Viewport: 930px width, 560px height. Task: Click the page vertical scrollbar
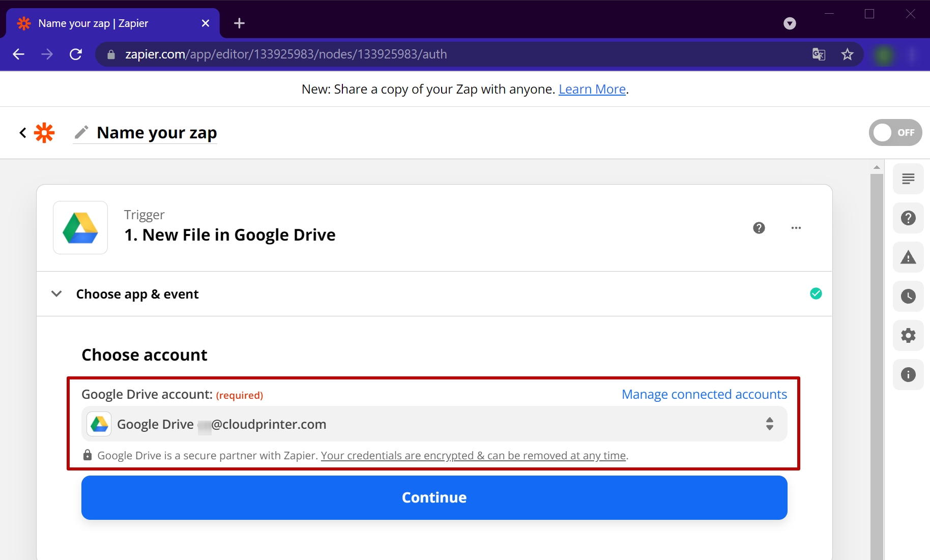click(877, 366)
